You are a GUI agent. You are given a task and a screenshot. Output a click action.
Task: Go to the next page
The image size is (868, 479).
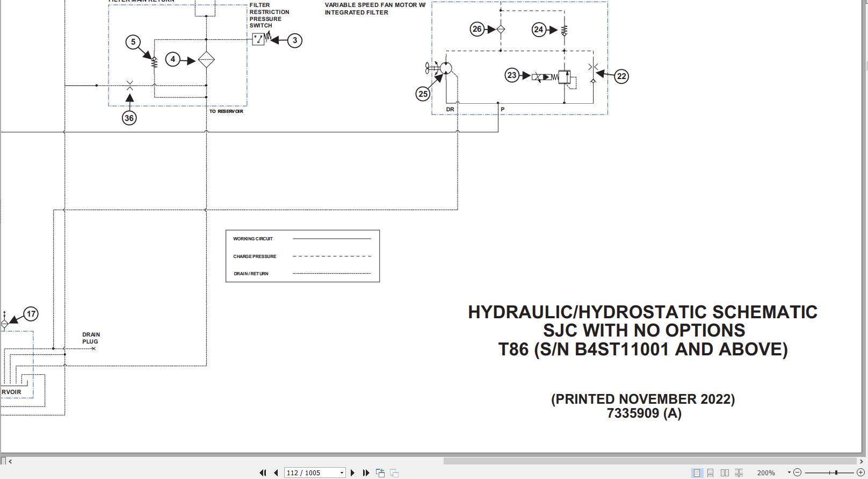[x=353, y=473]
